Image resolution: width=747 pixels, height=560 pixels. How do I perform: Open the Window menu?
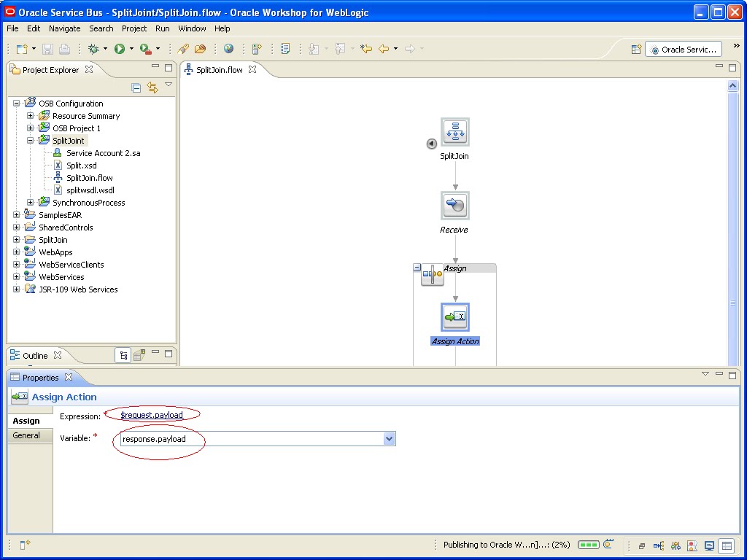coord(192,28)
